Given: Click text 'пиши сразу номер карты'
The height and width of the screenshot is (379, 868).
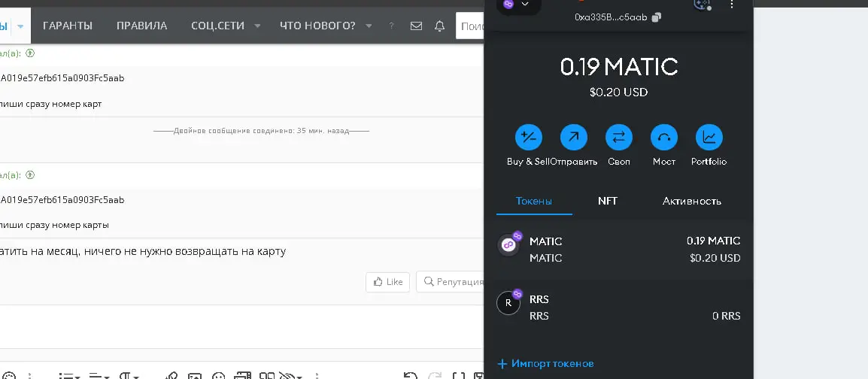Looking at the screenshot, I should (54, 225).
